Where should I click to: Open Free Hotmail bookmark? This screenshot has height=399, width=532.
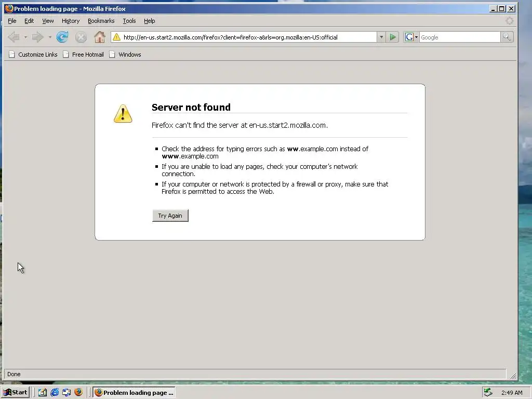[x=83, y=55]
